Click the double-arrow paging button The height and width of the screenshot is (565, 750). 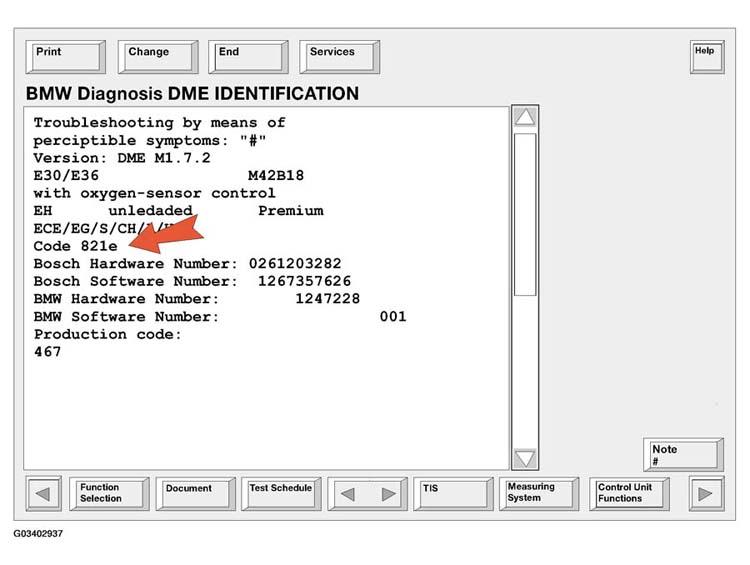(x=368, y=494)
